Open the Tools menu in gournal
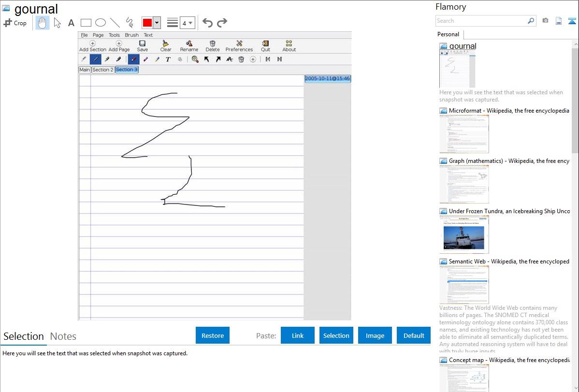Screen dimensions: 579x392 [114, 35]
